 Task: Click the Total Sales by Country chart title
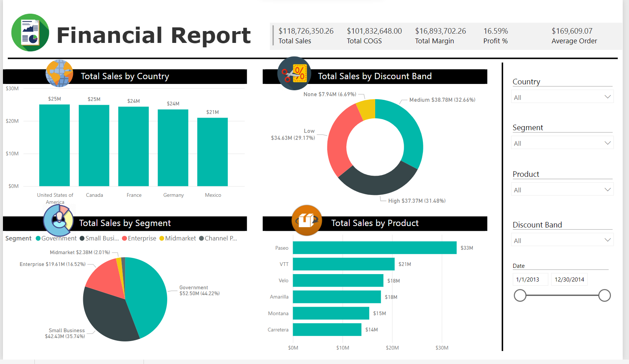click(125, 76)
